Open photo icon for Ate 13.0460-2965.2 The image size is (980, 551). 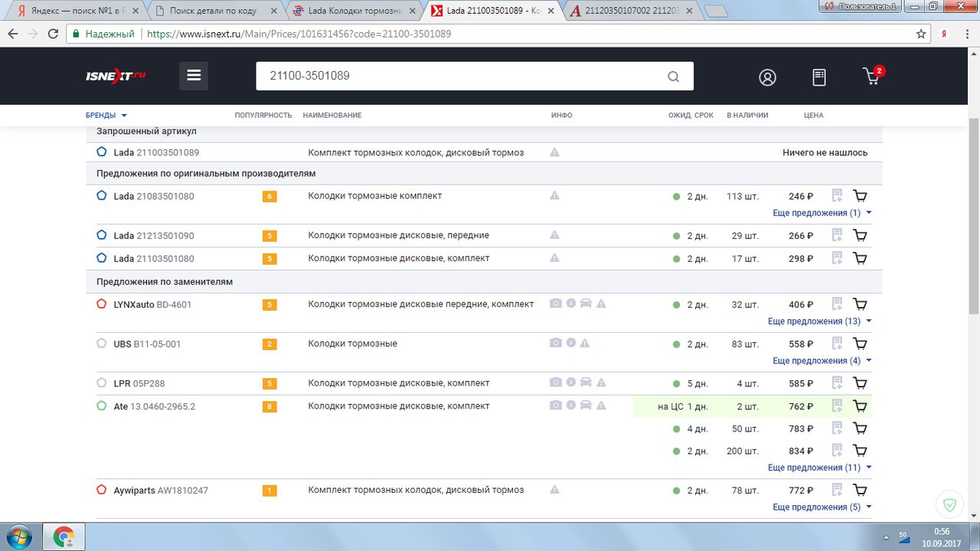point(556,406)
